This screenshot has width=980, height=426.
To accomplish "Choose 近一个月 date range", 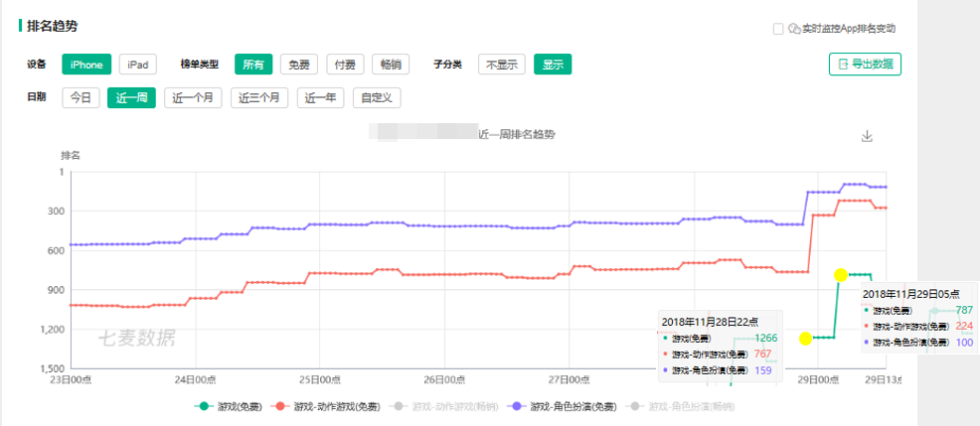I will click(x=193, y=97).
